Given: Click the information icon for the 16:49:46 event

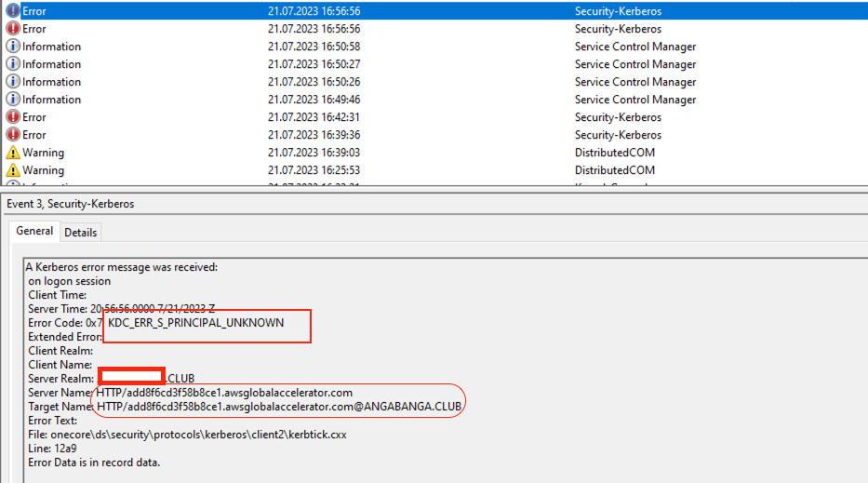Looking at the screenshot, I should tap(13, 100).
